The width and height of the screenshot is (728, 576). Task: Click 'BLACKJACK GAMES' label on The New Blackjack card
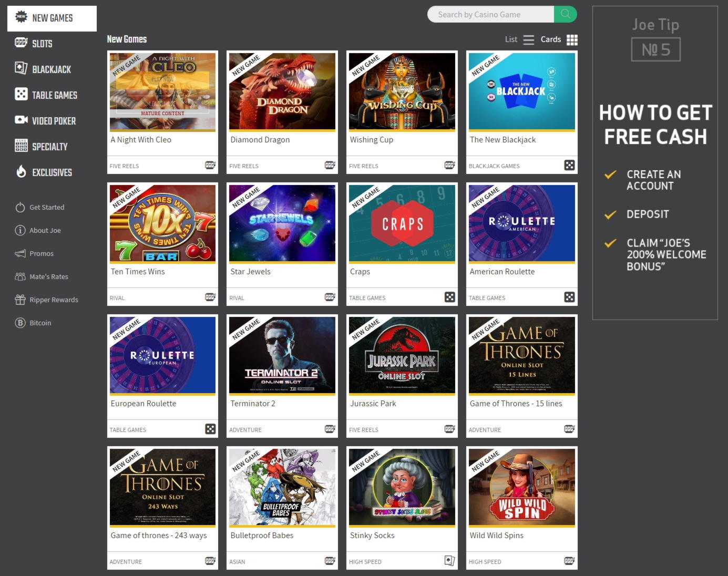click(x=494, y=166)
